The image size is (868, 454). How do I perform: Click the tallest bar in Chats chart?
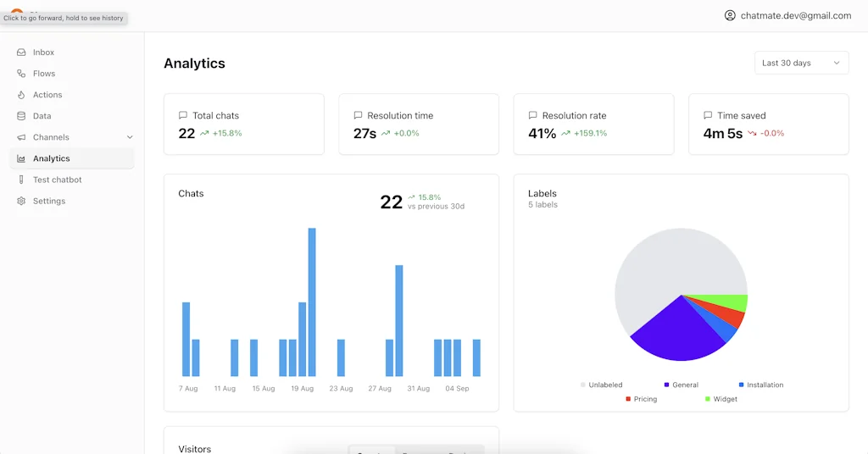coord(312,302)
